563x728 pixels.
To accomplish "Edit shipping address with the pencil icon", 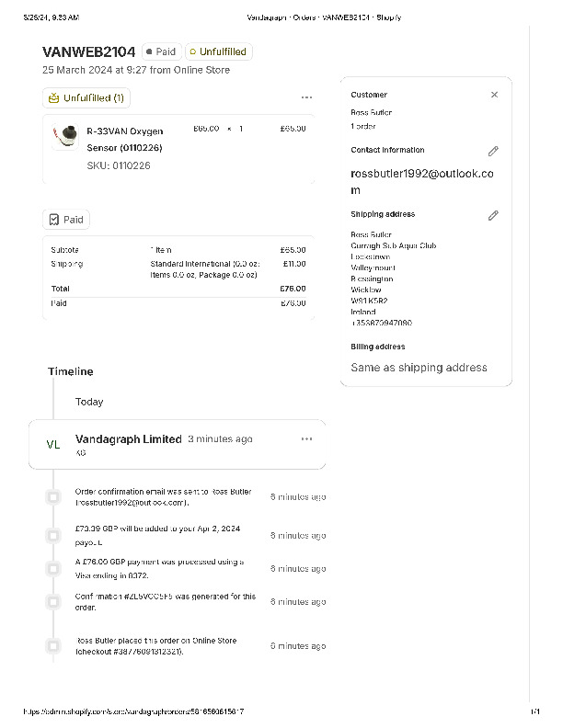I will (493, 215).
